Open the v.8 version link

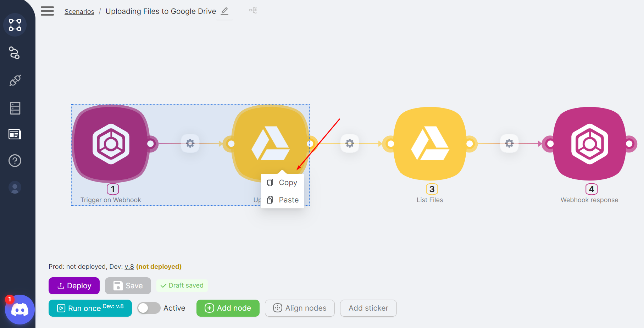129,267
